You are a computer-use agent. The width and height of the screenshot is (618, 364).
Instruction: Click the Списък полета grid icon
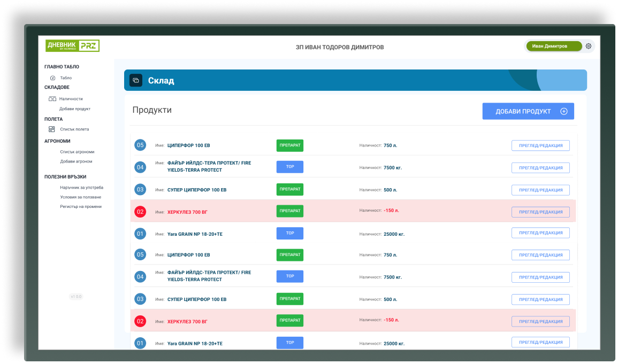(51, 129)
